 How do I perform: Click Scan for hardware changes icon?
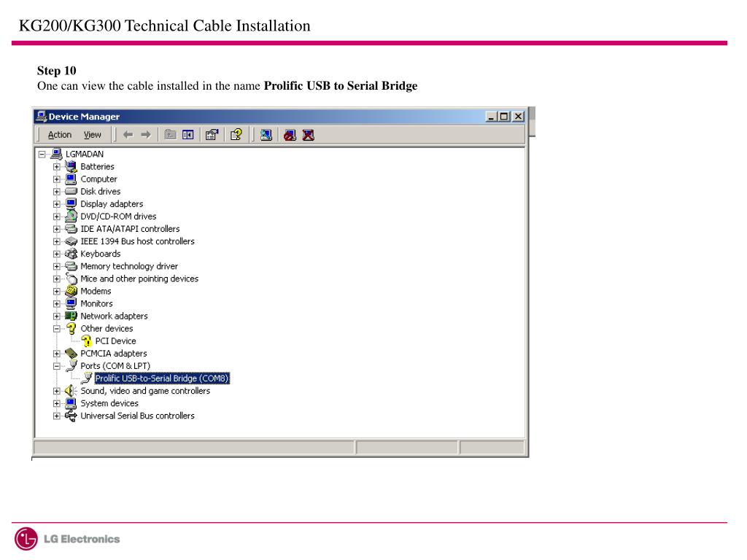pyautogui.click(x=266, y=135)
